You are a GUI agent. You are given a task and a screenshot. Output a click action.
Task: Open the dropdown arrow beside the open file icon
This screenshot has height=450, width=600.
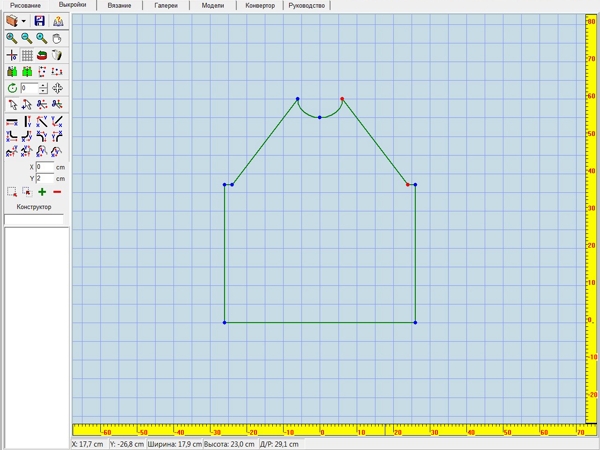click(24, 21)
